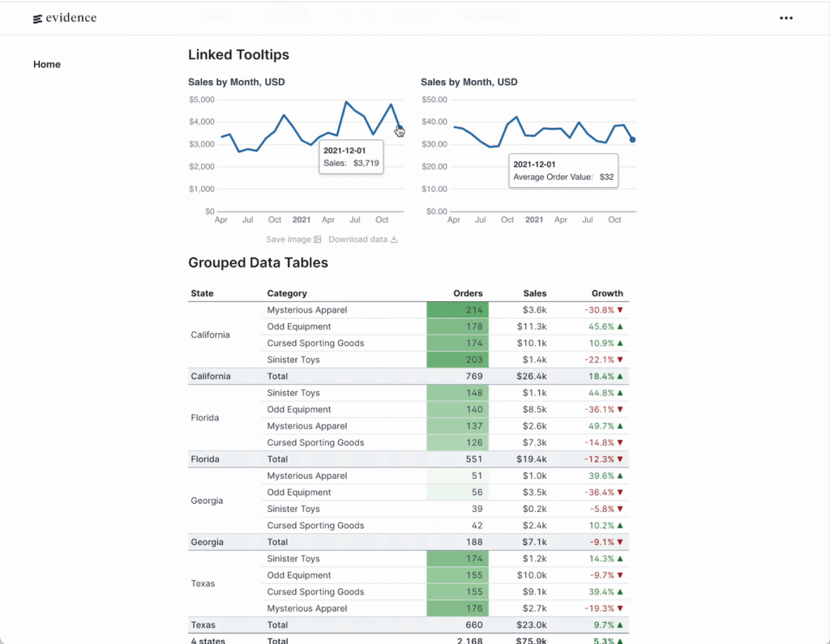The width and height of the screenshot is (830, 644).
Task: Click the Save image link
Action: pos(293,240)
